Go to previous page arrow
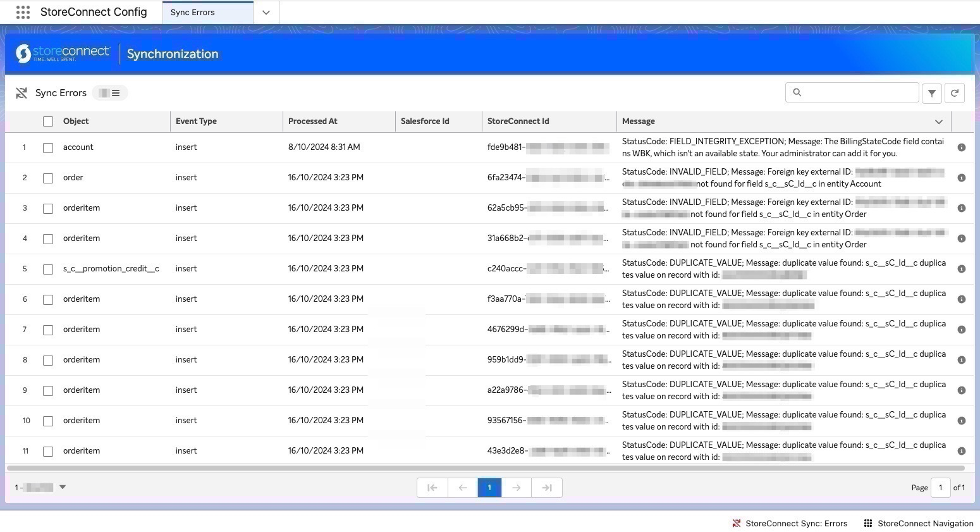The height and width of the screenshot is (532, 980). pyautogui.click(x=463, y=488)
